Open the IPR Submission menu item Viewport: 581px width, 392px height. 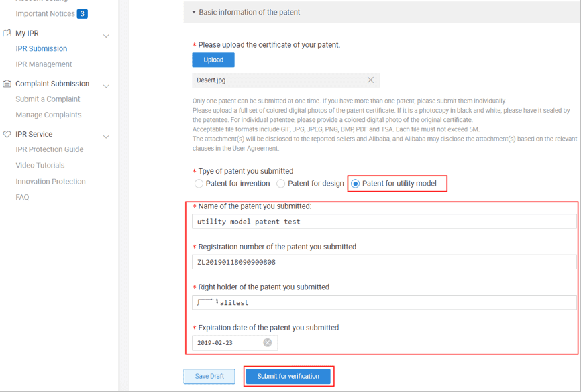coord(42,48)
